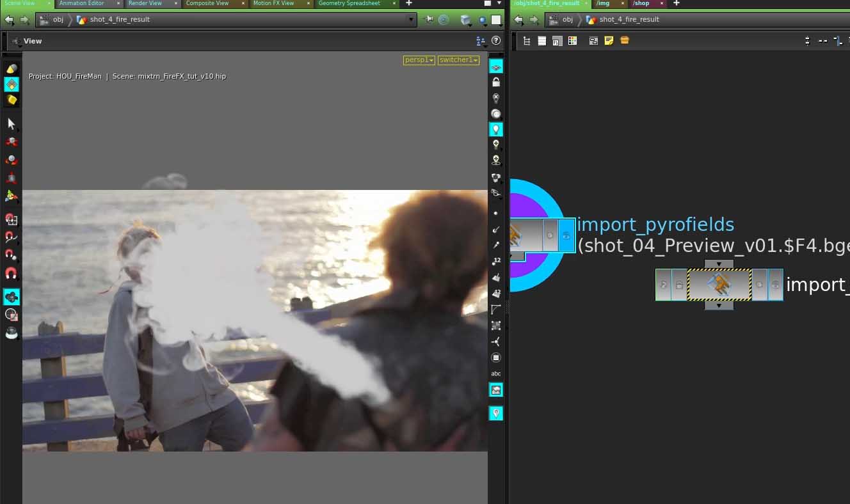Show tree view in network editor toolbar
The width and height of the screenshot is (850, 504).
click(x=527, y=41)
